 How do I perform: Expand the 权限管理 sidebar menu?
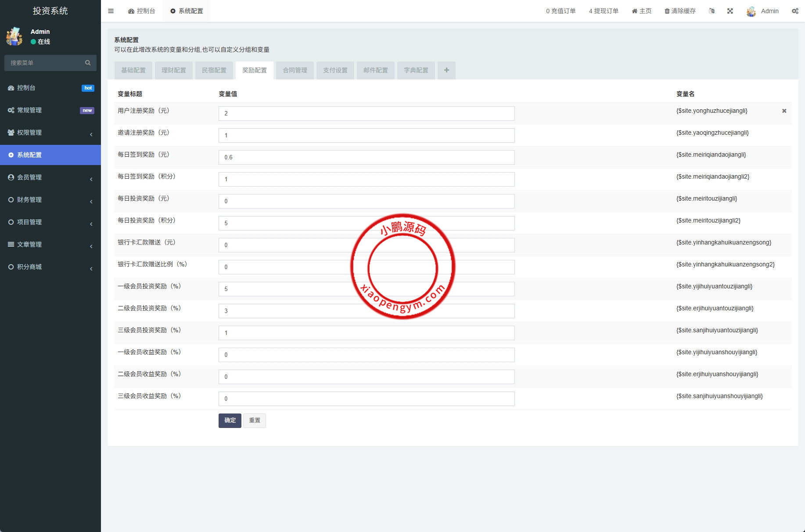(50, 133)
